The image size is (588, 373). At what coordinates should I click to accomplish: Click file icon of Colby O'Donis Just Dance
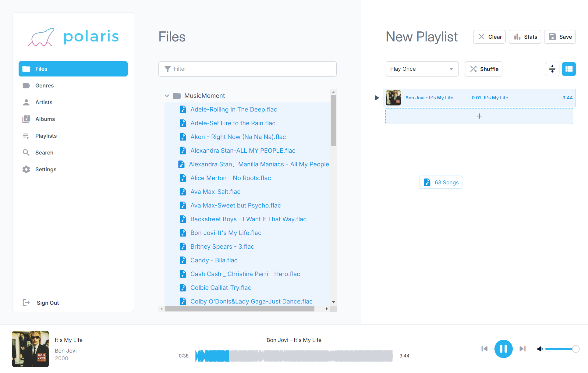click(x=183, y=301)
